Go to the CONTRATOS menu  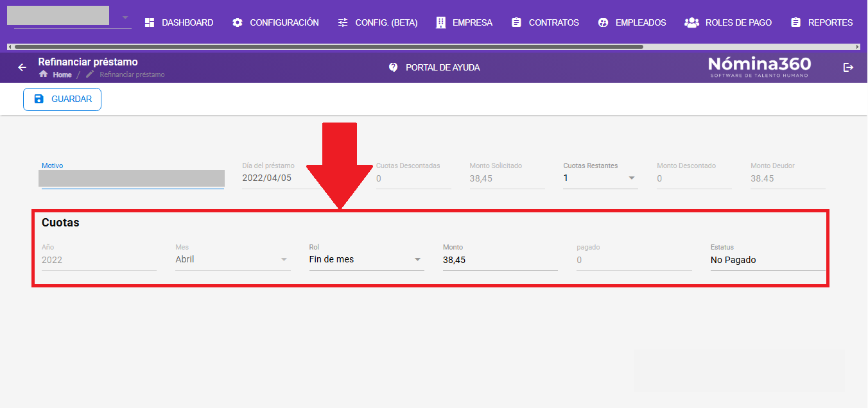(x=545, y=22)
